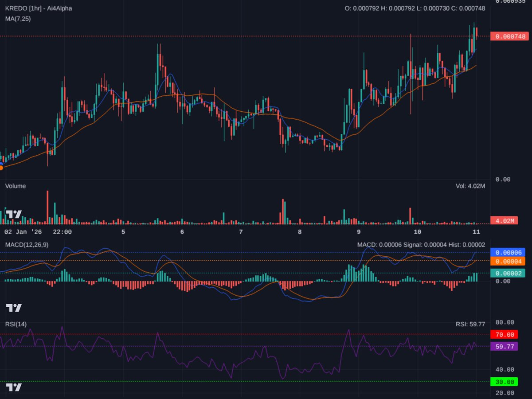Click the time axis label 6
Image resolution: width=532 pixels, height=399 pixels.
pos(182,231)
